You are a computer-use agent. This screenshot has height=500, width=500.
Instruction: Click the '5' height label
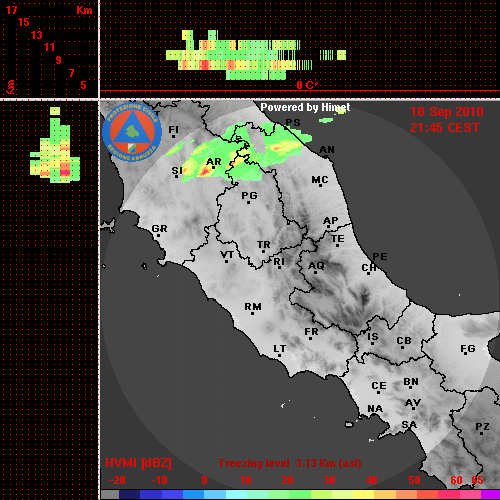tap(83, 85)
